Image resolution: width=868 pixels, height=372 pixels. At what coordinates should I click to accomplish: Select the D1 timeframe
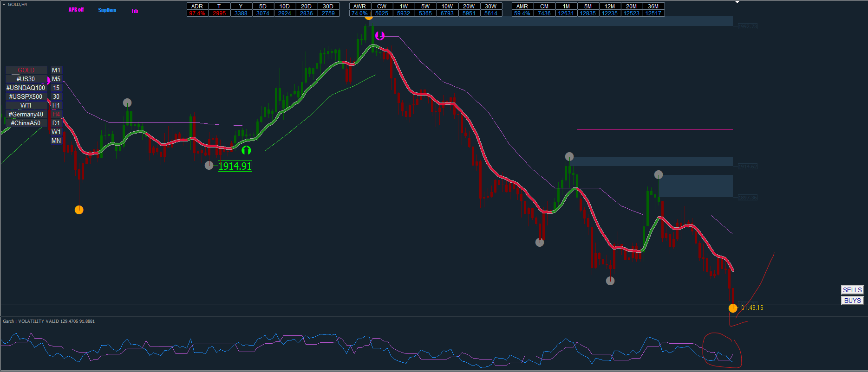(x=56, y=123)
